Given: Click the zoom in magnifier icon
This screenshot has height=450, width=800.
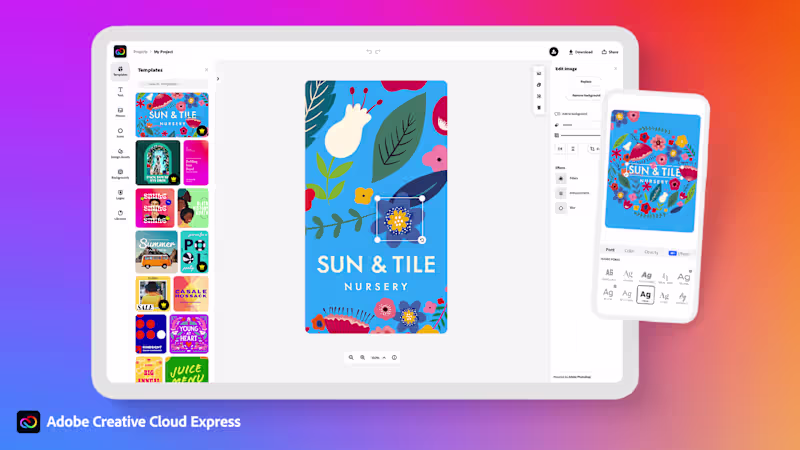Looking at the screenshot, I should coord(362,358).
